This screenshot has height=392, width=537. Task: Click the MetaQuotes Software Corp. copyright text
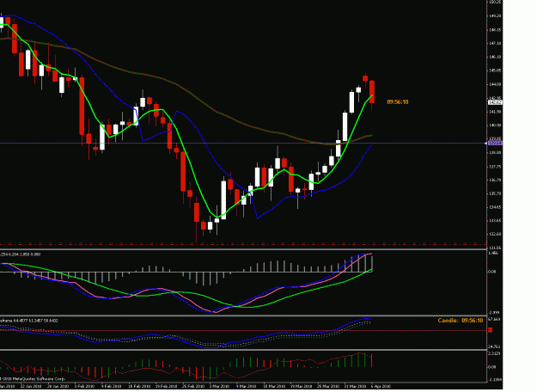[x=33, y=379]
